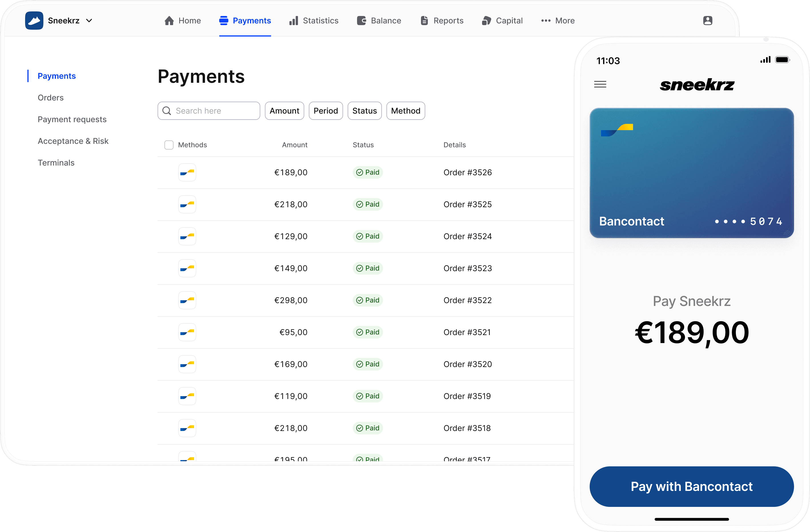Select the Bancontact card ending 5074
The height and width of the screenshot is (532, 810).
[x=692, y=173]
